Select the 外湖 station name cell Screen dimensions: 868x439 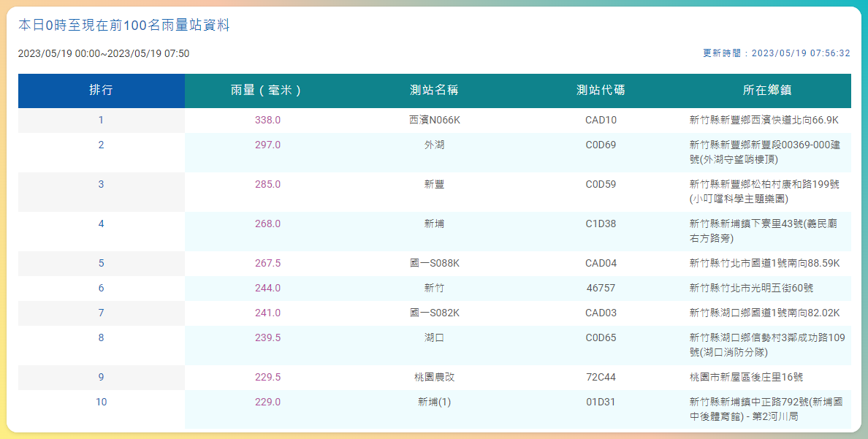[x=434, y=152]
